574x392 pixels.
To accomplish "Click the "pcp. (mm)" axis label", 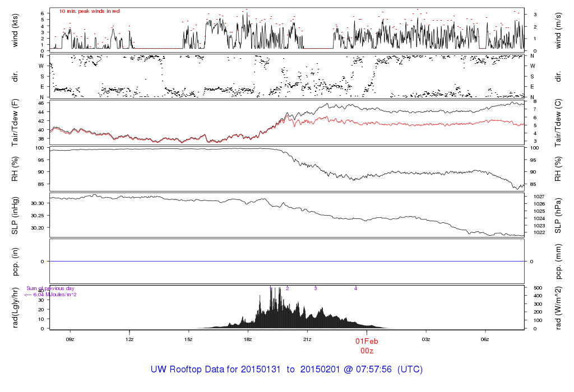I will [558, 262].
